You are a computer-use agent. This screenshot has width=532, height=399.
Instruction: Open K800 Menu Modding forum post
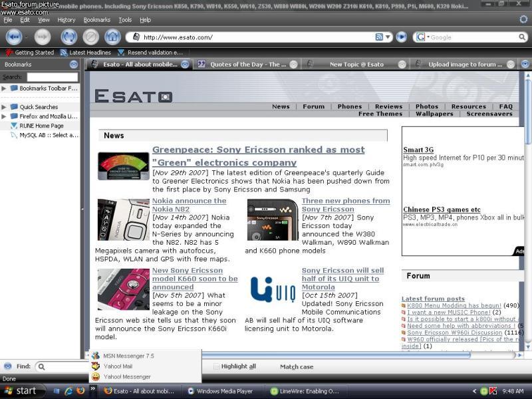[x=454, y=306]
